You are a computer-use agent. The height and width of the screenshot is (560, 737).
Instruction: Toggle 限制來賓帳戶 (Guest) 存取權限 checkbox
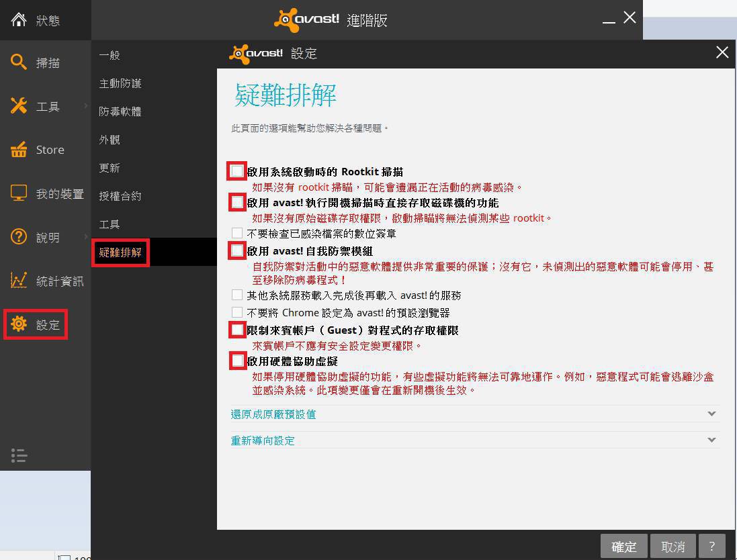pyautogui.click(x=237, y=330)
